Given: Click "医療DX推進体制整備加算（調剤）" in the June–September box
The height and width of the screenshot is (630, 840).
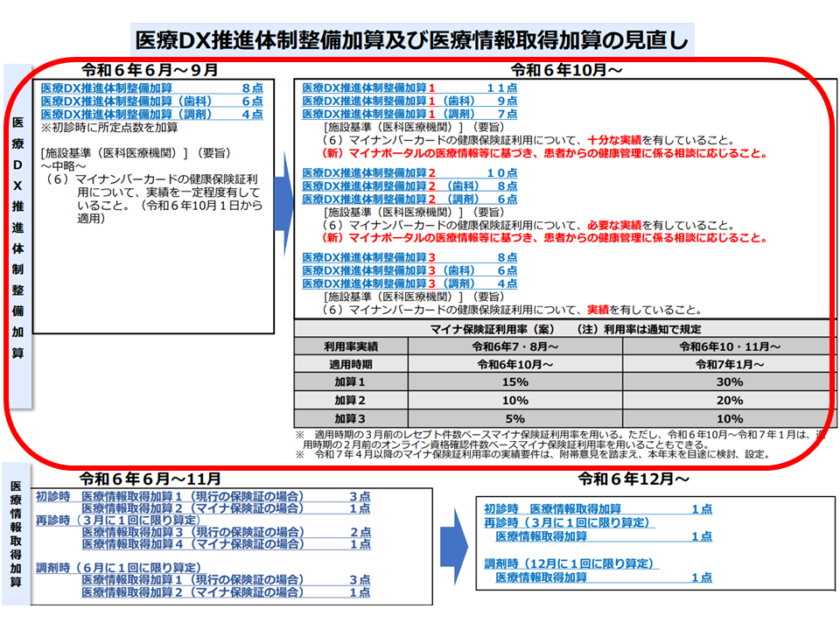Looking at the screenshot, I should click(x=151, y=114).
